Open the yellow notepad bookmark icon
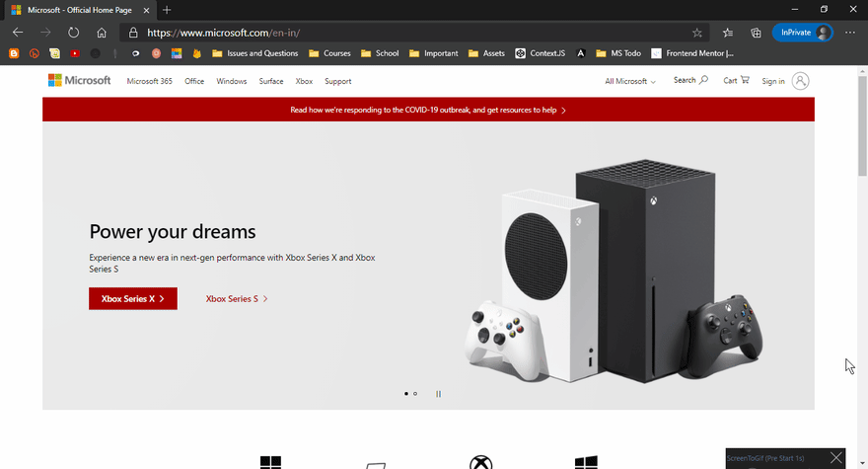868x469 pixels. coord(54,53)
